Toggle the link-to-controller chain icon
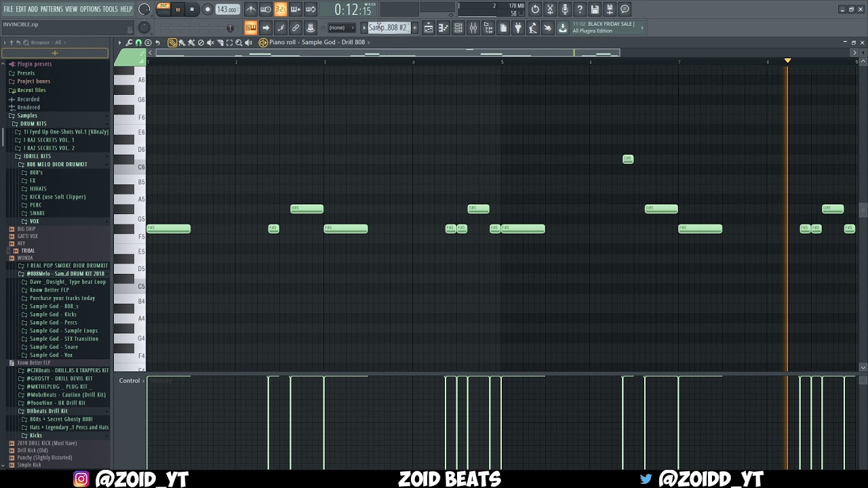 296,28
